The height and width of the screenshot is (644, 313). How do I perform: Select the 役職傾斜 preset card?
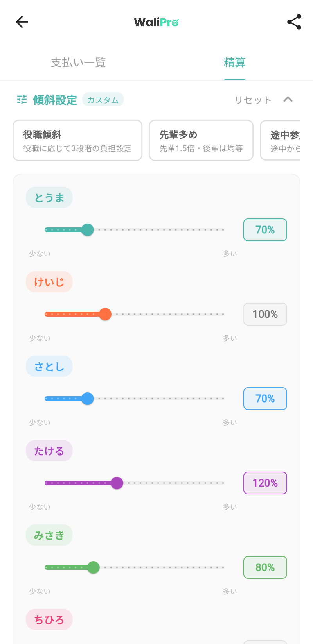[77, 140]
